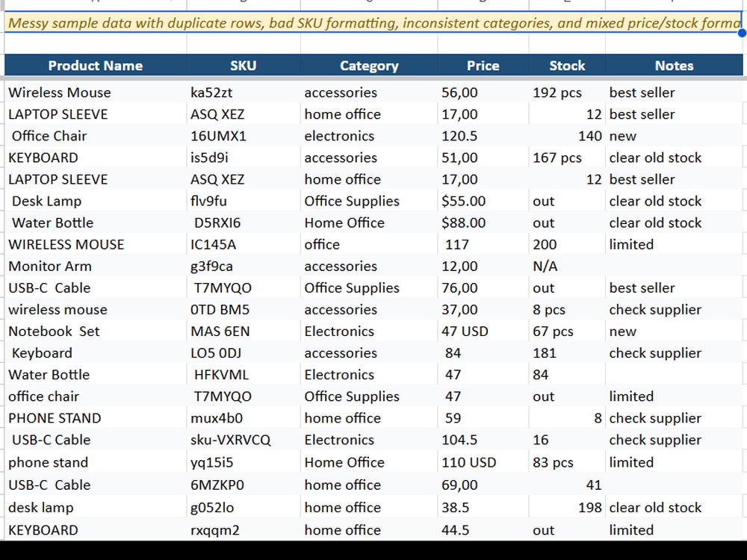Click stock cell '198'

567,508
